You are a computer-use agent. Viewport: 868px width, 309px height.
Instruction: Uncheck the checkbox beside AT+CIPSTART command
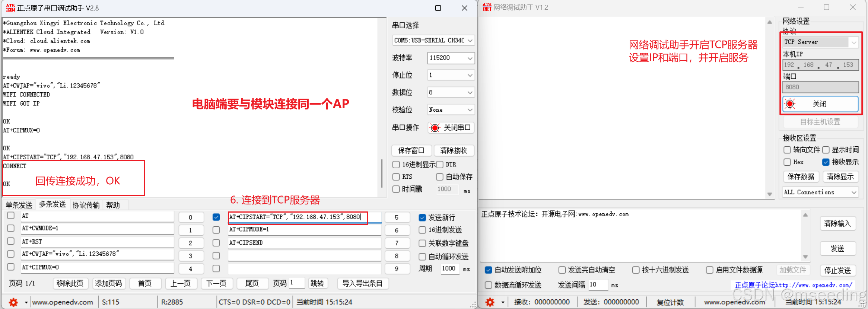(x=216, y=217)
